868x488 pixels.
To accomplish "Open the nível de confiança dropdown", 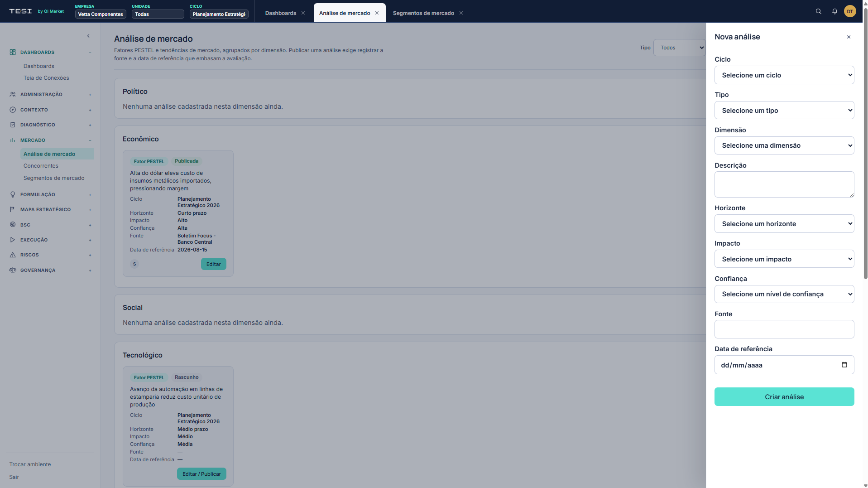I will click(x=784, y=294).
